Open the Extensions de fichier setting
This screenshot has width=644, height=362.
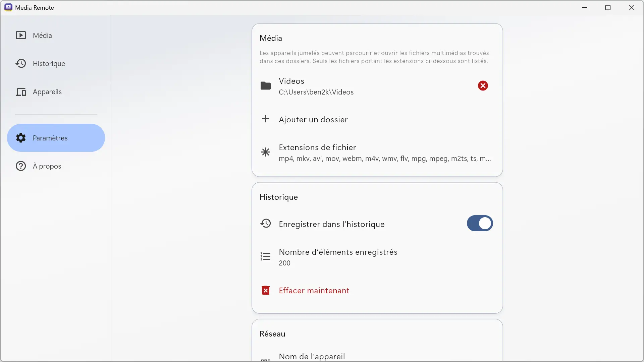(x=377, y=153)
